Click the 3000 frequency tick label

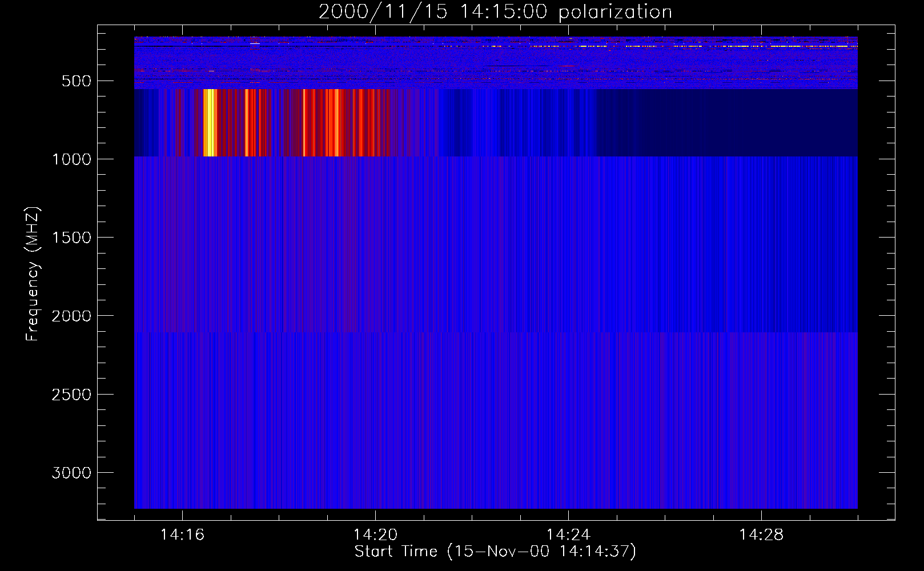(71, 473)
